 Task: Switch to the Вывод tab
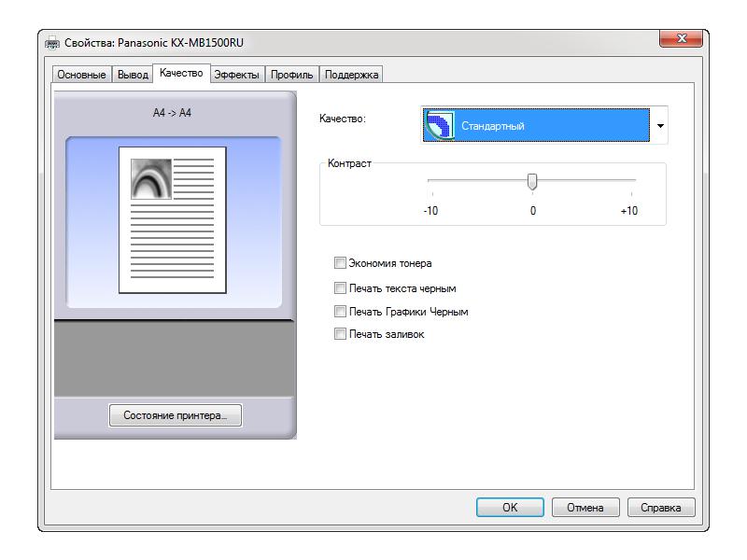133,75
